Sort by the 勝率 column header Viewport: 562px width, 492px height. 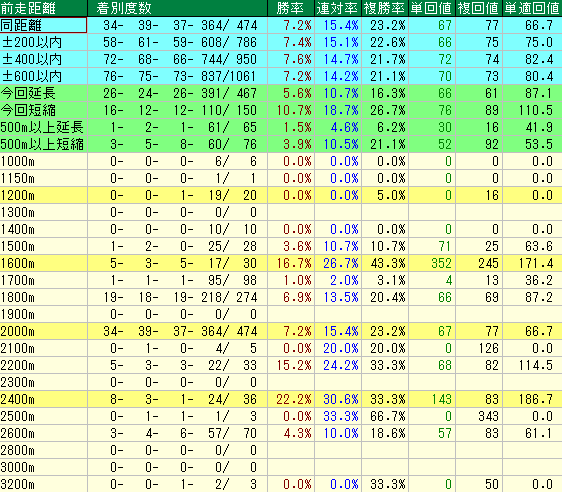291,8
